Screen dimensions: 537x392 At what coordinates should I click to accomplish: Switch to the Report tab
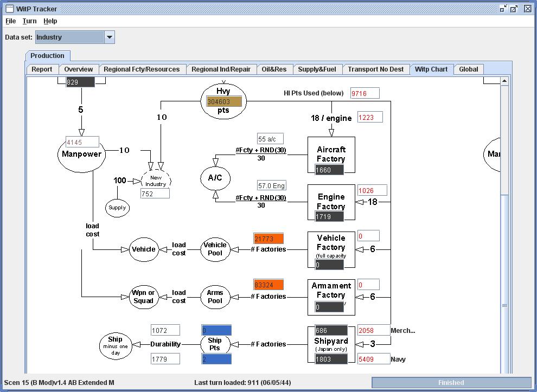tap(42, 69)
